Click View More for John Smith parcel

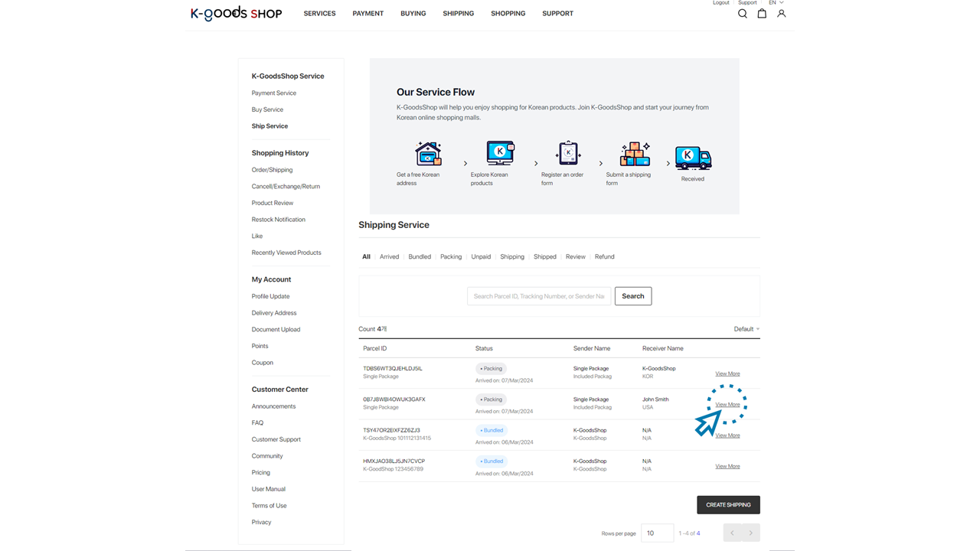point(727,405)
